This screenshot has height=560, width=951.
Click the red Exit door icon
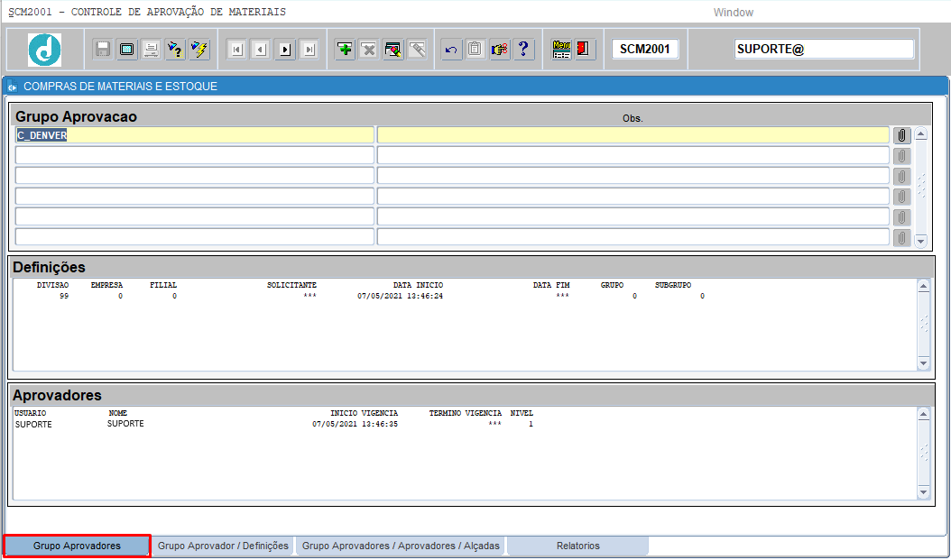586,49
